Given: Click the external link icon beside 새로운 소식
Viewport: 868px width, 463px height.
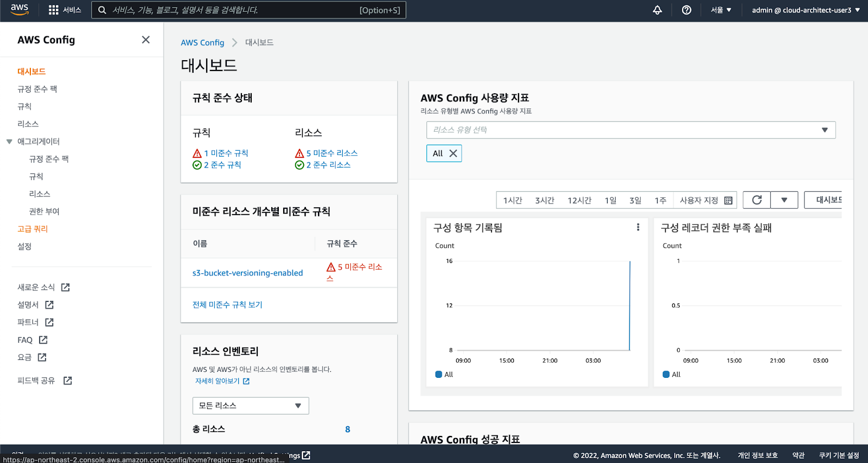Looking at the screenshot, I should (66, 287).
